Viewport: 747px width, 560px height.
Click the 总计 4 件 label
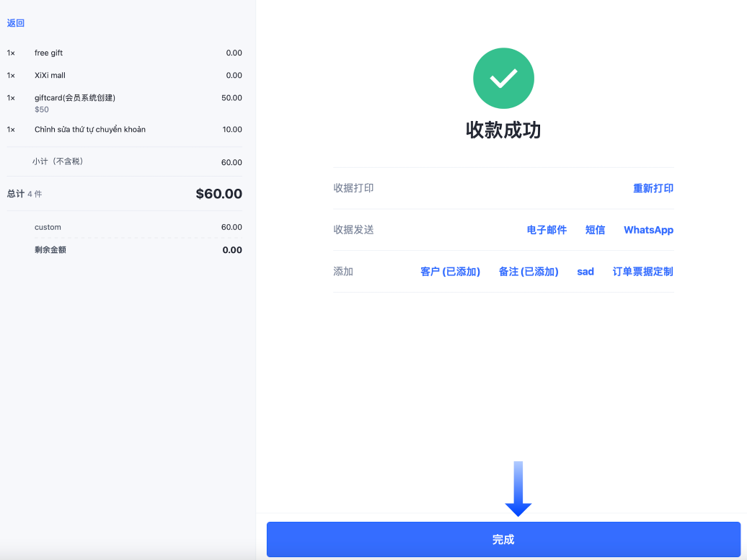[x=25, y=194]
